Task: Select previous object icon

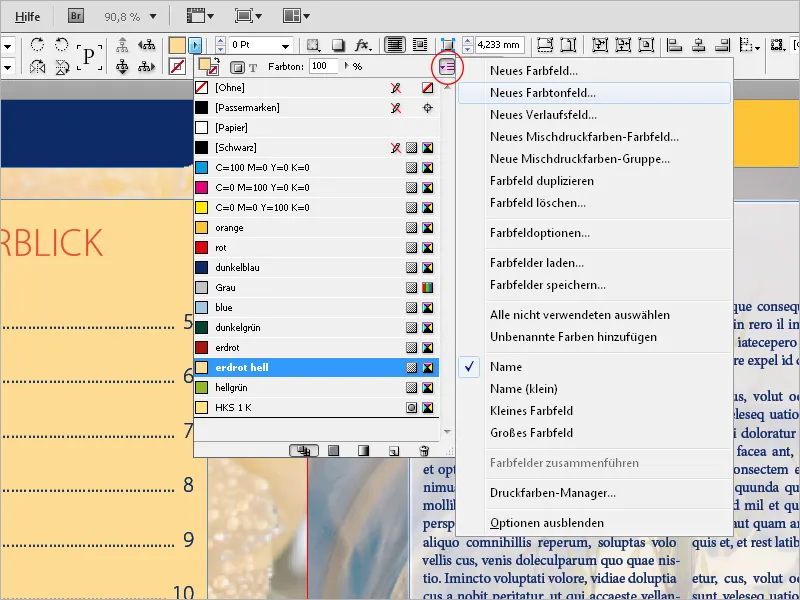Action: 146,45
